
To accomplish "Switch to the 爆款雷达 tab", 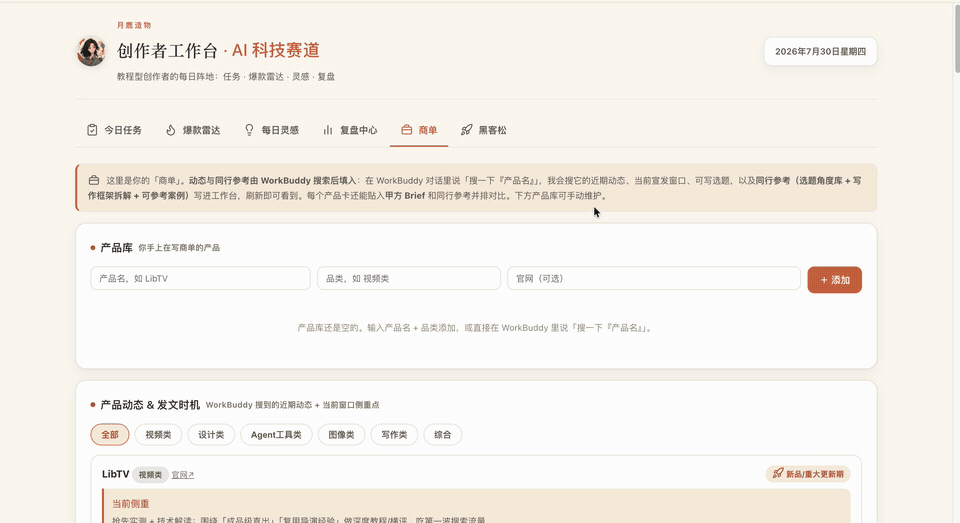I will 193,130.
